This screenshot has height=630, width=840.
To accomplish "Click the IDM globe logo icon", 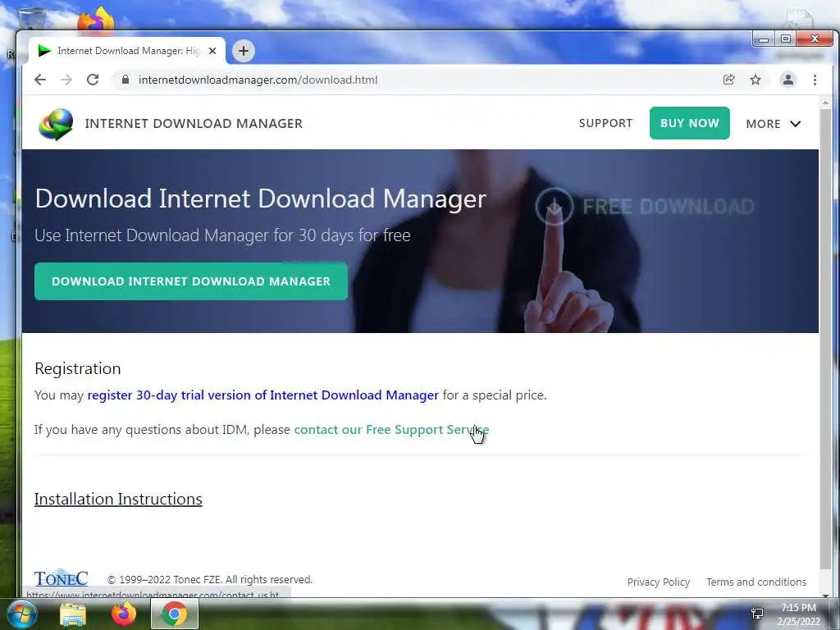I will [56, 124].
